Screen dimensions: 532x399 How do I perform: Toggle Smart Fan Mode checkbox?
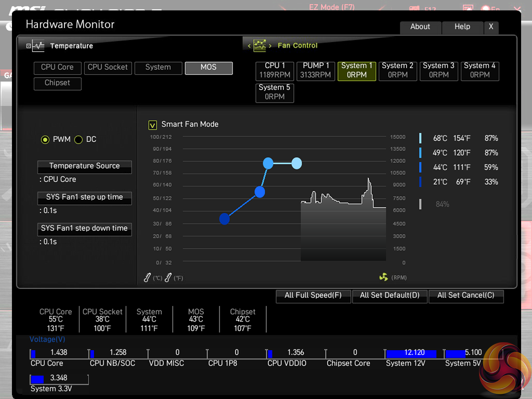coord(152,125)
